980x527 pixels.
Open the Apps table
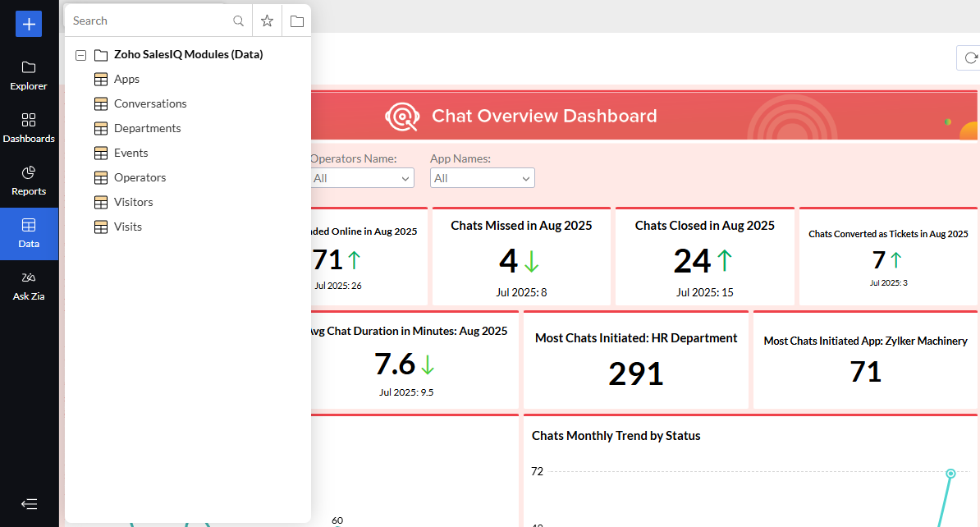click(x=126, y=80)
